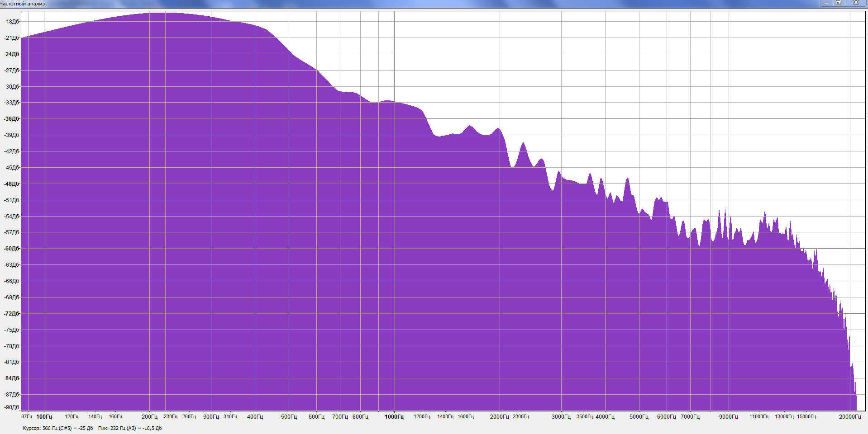Image resolution: width=868 pixels, height=434 pixels.
Task: Click the "140Гц" frequency axis label
Action: point(95,417)
